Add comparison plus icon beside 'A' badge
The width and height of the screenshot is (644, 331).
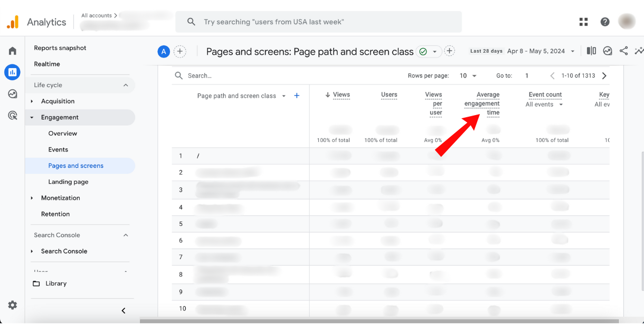[180, 51]
